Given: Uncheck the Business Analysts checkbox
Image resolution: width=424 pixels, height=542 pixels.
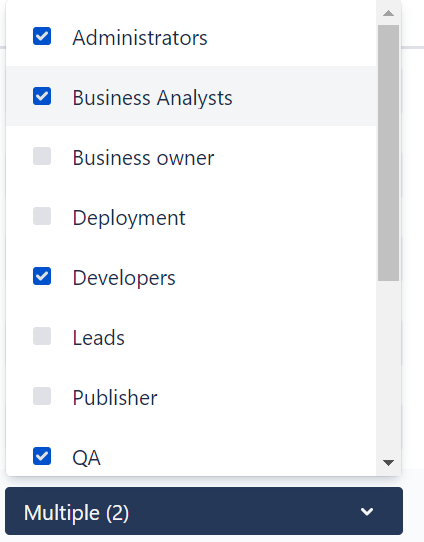Looking at the screenshot, I should point(42,96).
